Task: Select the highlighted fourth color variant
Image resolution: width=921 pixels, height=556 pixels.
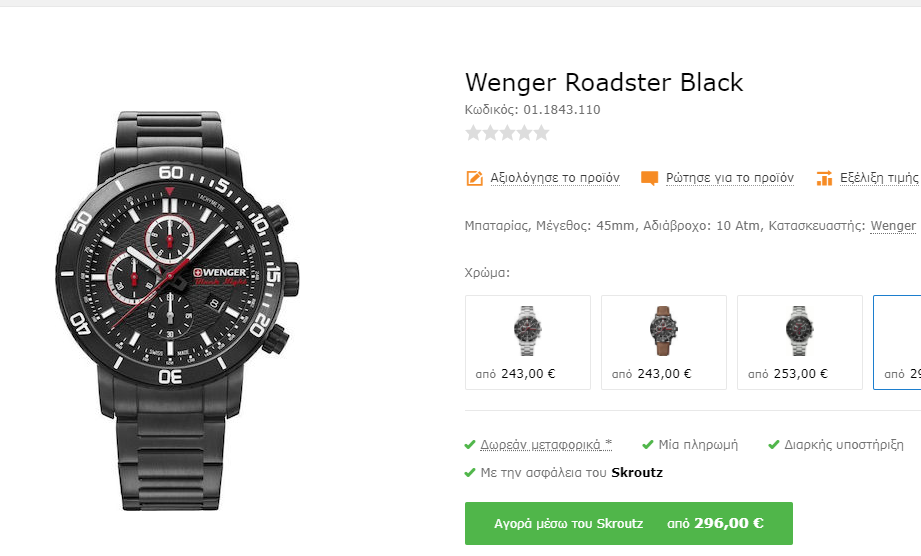Action: point(898,342)
